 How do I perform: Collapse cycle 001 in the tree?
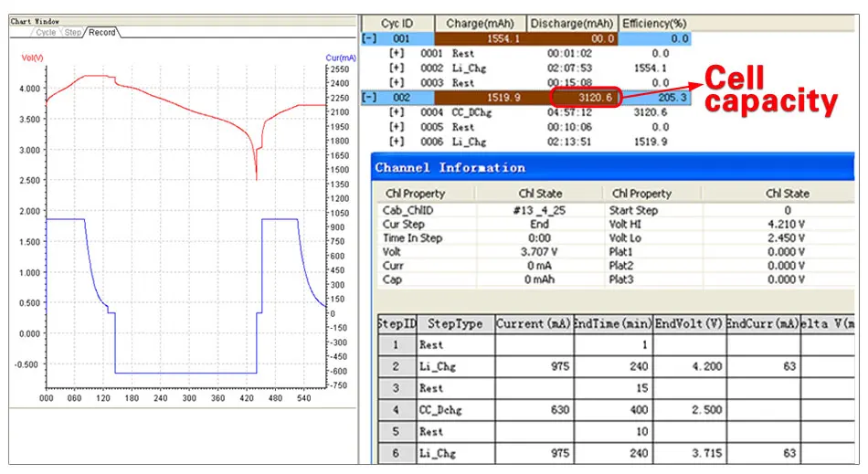coord(370,38)
